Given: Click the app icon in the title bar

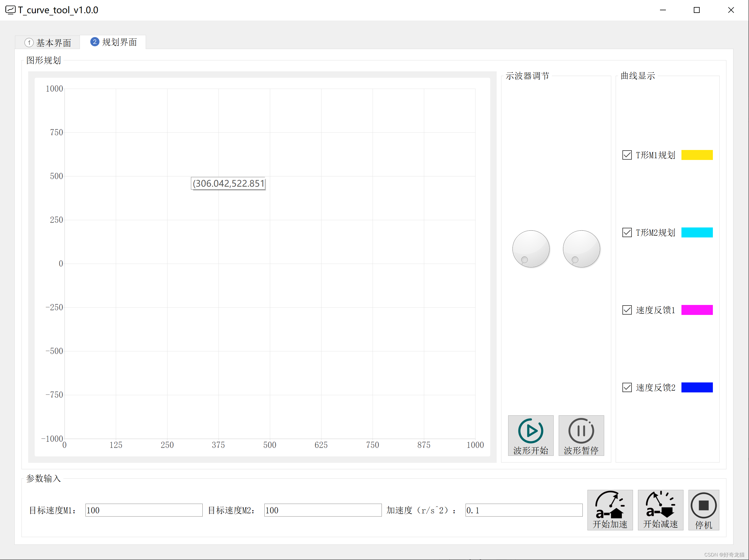Looking at the screenshot, I should click(10, 10).
